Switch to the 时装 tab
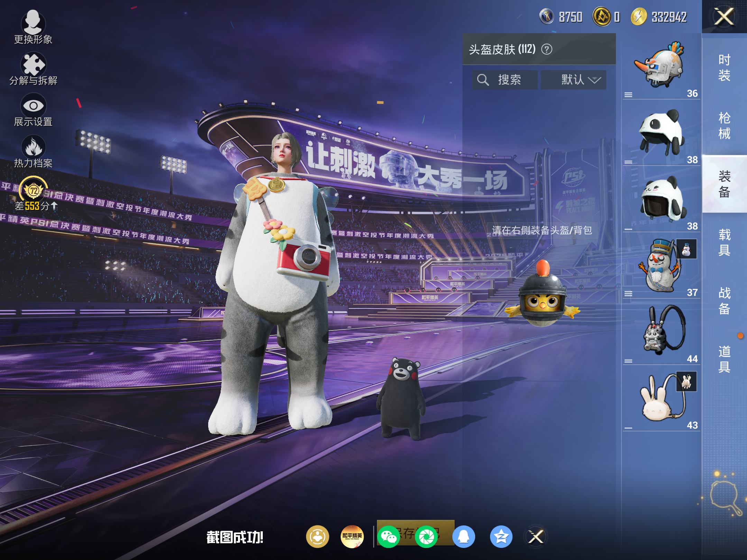747x560 pixels. click(x=725, y=67)
